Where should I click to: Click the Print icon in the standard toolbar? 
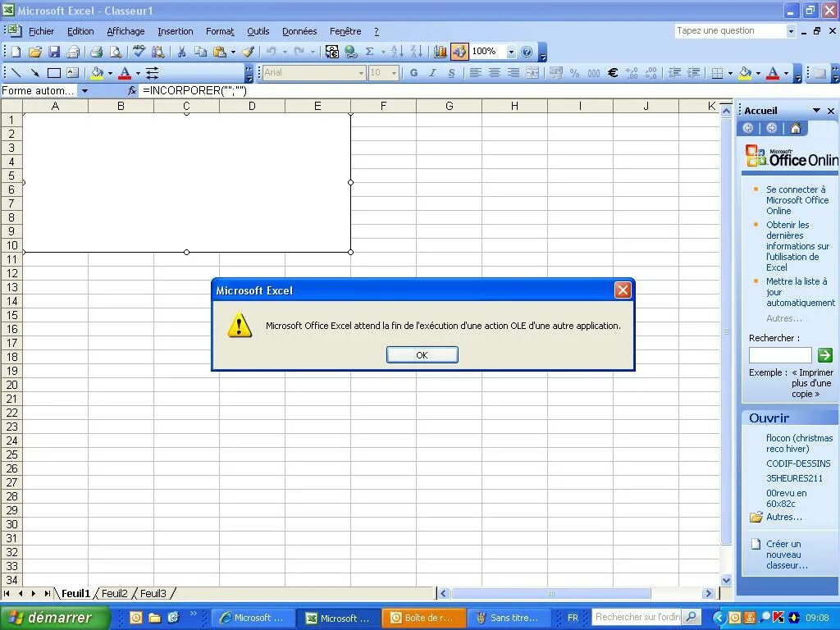97,52
